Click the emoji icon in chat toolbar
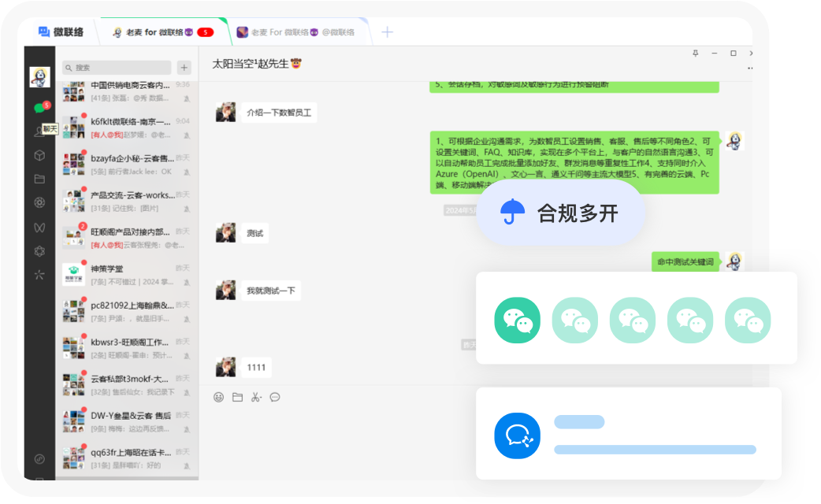 click(x=218, y=397)
